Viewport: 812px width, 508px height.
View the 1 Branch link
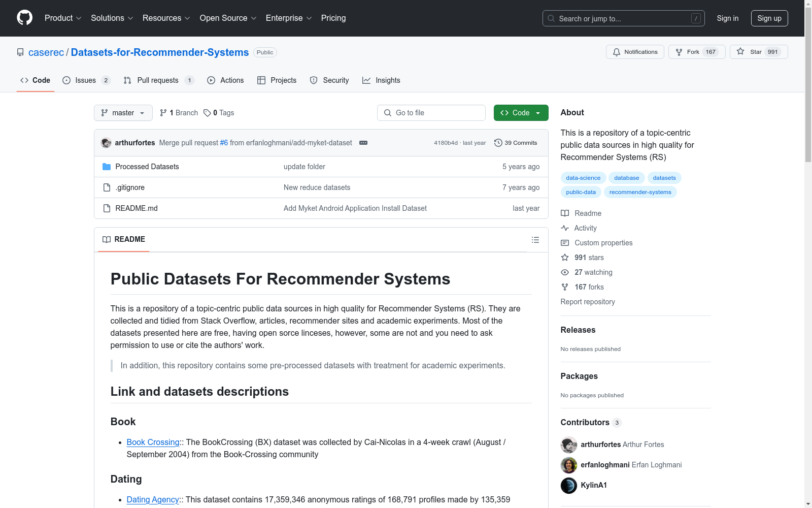(179, 113)
